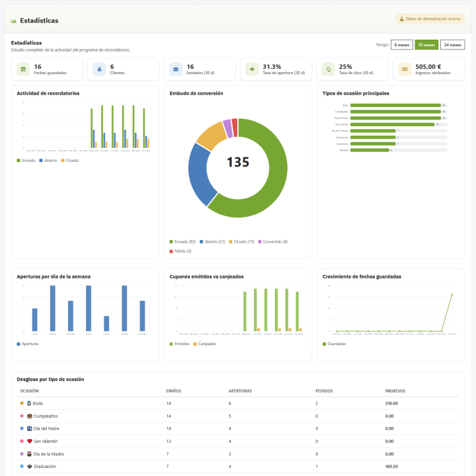The height and width of the screenshot is (476, 476).
Task: Click the Clientes stat card value 6
Action: click(x=112, y=67)
